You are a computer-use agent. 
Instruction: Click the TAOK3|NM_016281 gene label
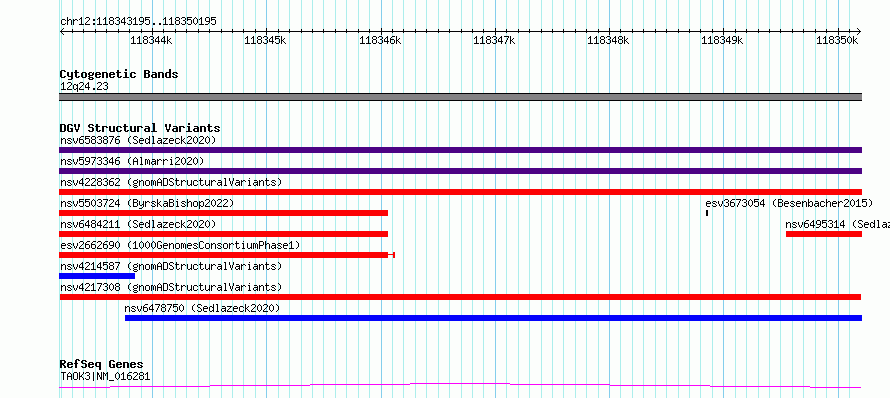pos(105,376)
